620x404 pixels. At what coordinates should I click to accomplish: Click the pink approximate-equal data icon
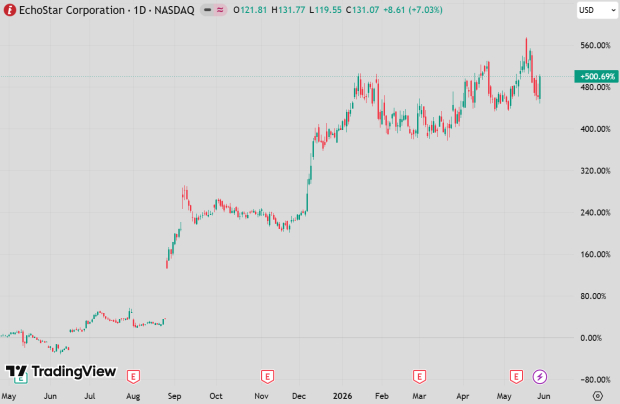[x=220, y=10]
